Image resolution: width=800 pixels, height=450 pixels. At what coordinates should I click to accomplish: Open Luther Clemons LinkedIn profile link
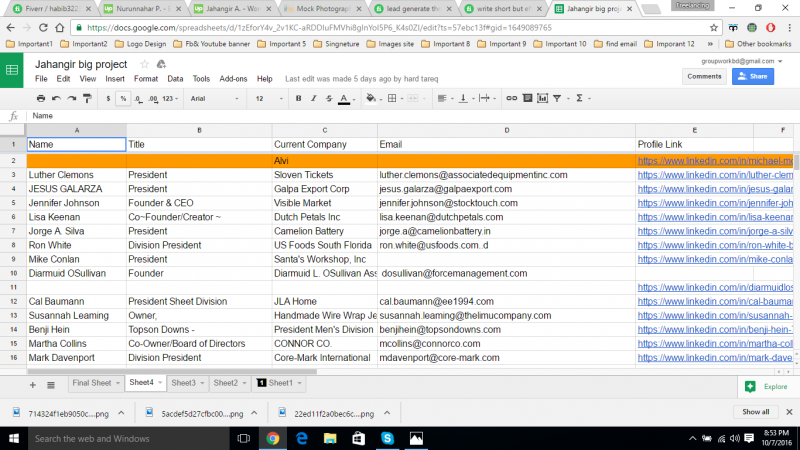point(715,175)
